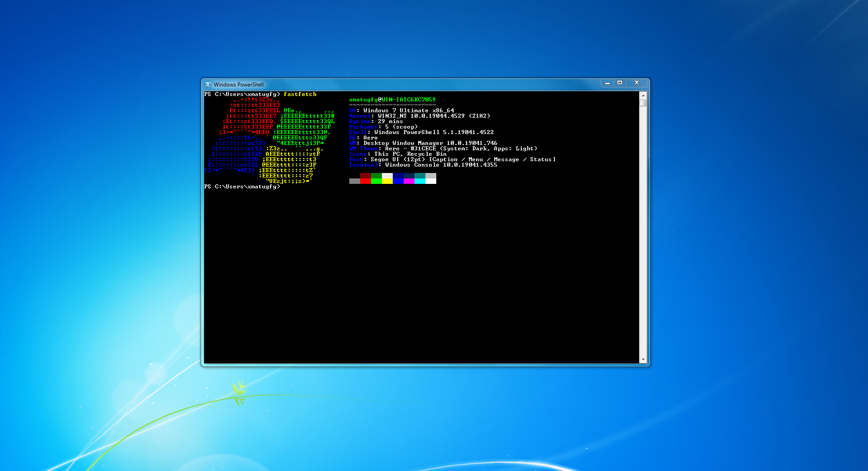
Task: Click the cyan color block
Action: point(420,181)
